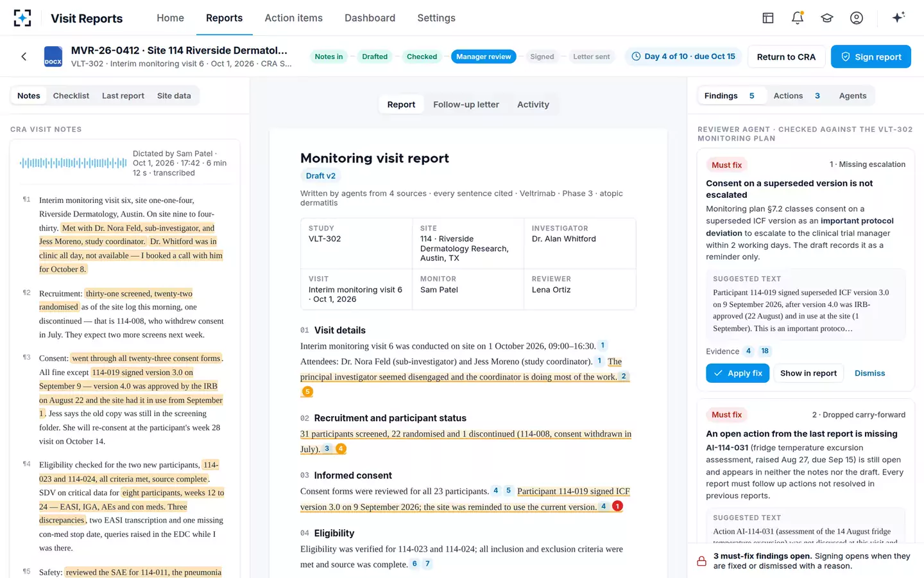Open the Home nav item

(x=170, y=18)
